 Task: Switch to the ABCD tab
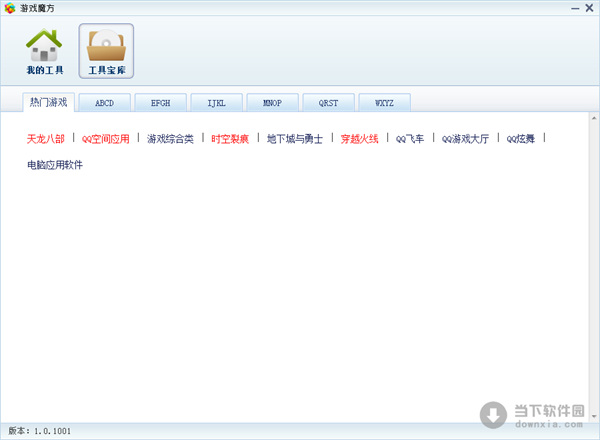[104, 103]
